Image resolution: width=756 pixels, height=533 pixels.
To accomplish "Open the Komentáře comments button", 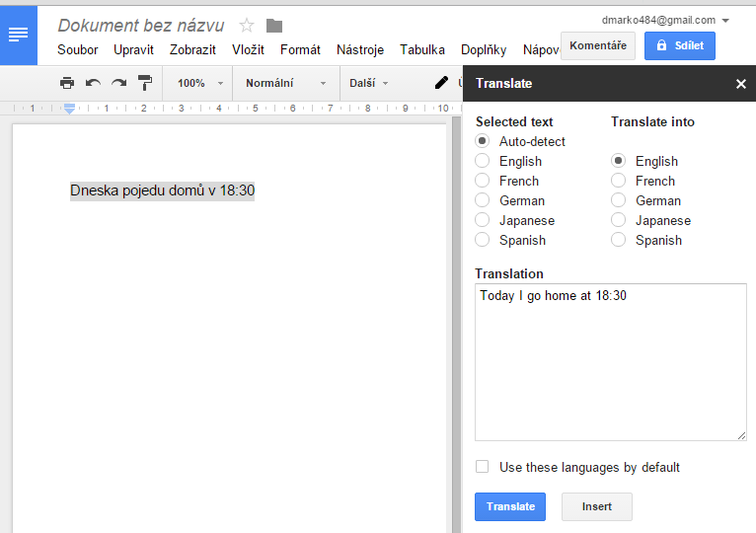I will coord(598,45).
